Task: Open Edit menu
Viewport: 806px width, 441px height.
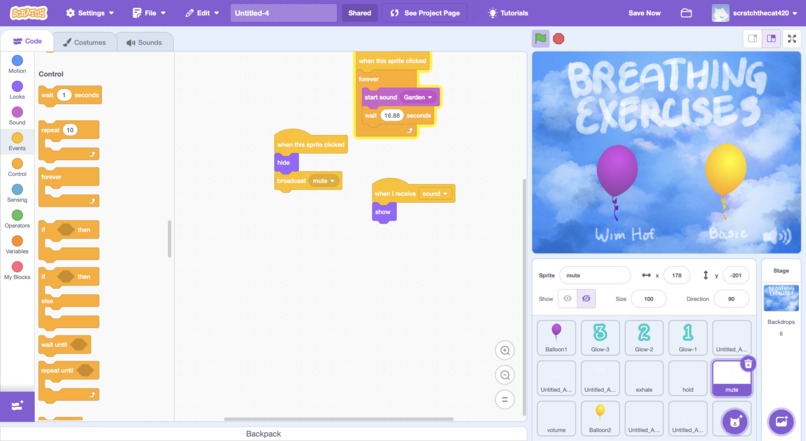Action: click(x=202, y=13)
